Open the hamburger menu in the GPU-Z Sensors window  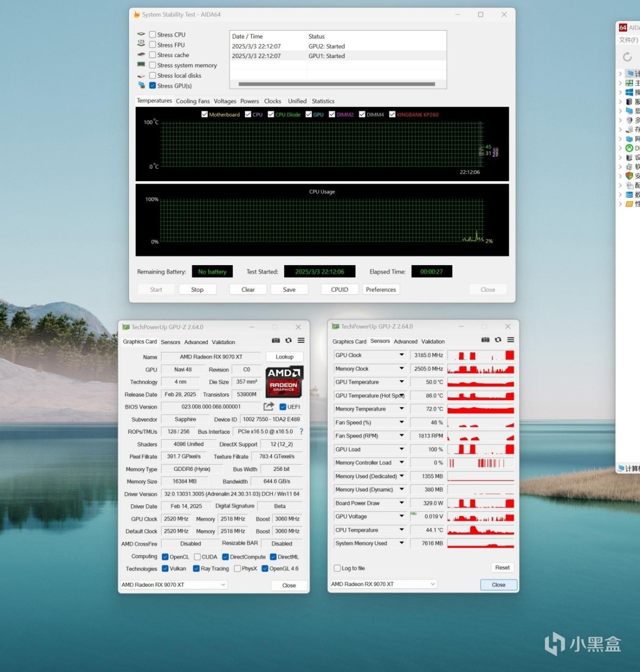[x=510, y=340]
